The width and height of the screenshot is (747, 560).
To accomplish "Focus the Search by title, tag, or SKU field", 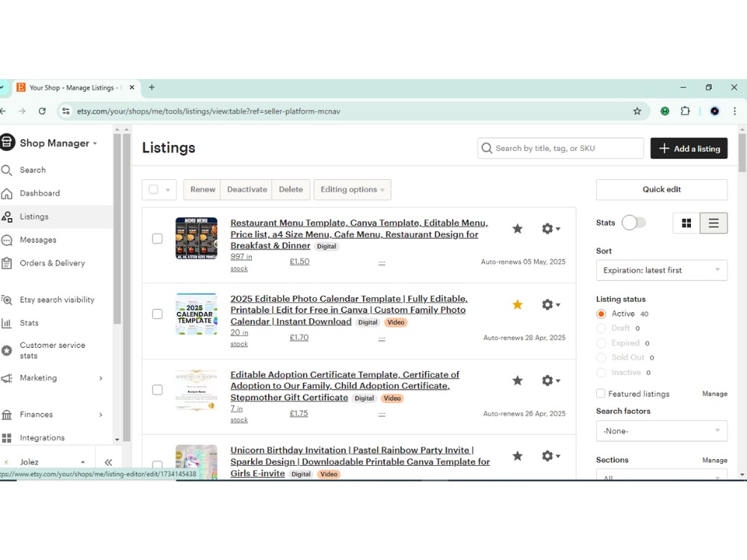I will pos(561,149).
